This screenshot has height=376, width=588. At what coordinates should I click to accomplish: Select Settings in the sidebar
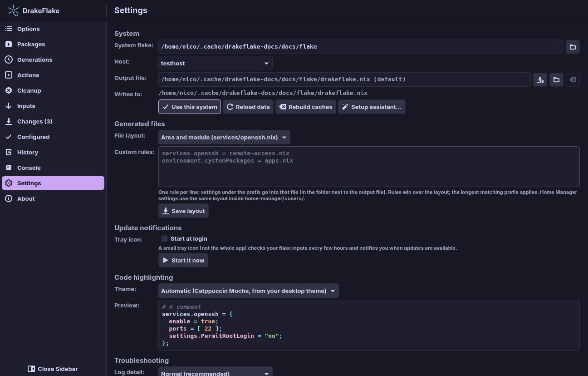pos(53,183)
